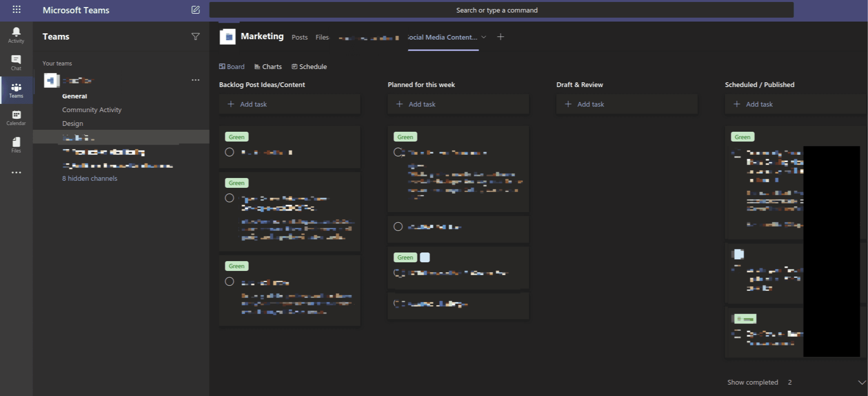
Task: Click the team avatar in Your teams
Action: click(51, 80)
